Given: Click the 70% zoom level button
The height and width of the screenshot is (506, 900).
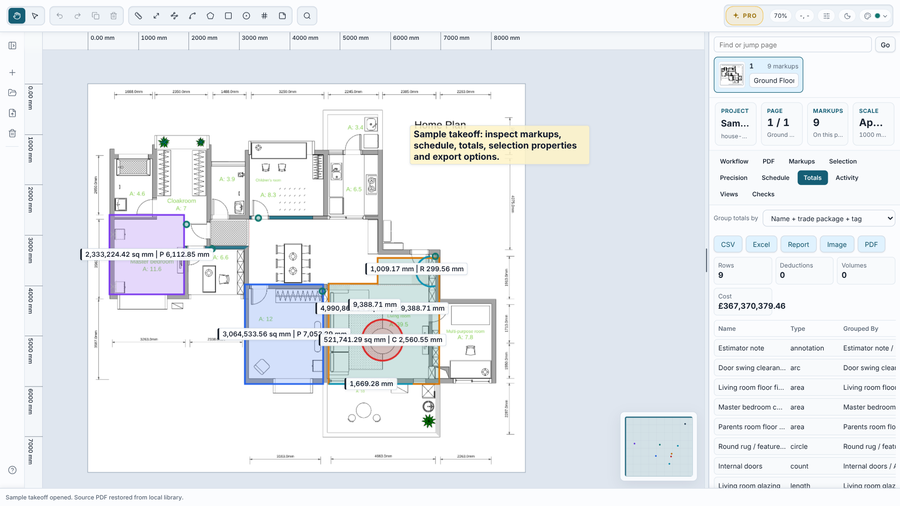Looking at the screenshot, I should click(780, 16).
